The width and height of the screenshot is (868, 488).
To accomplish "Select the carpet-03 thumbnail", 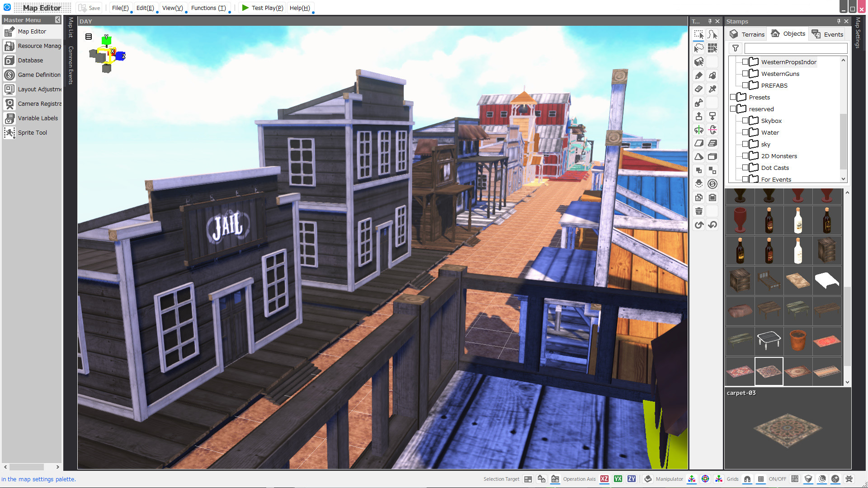I will (769, 371).
